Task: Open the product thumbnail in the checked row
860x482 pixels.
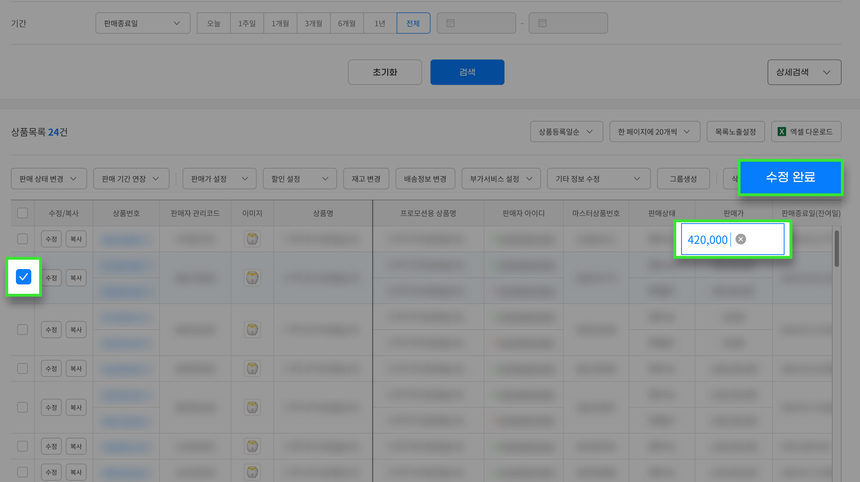Action: click(x=252, y=277)
